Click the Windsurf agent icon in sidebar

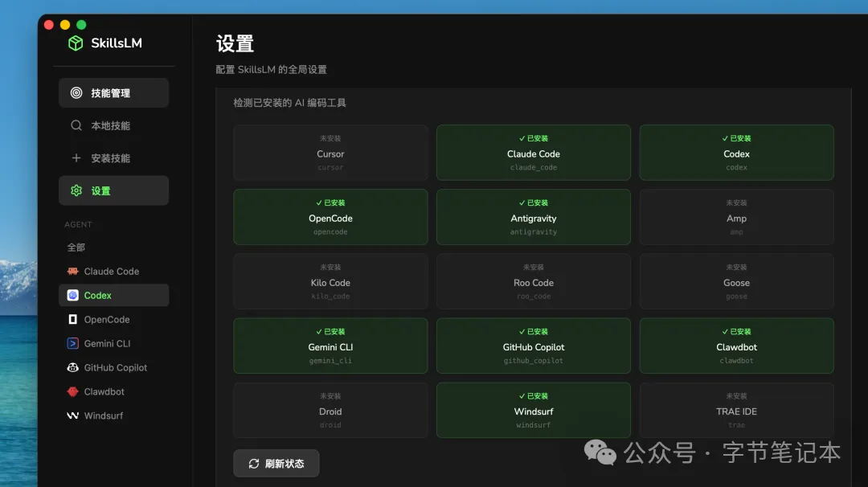(x=72, y=415)
